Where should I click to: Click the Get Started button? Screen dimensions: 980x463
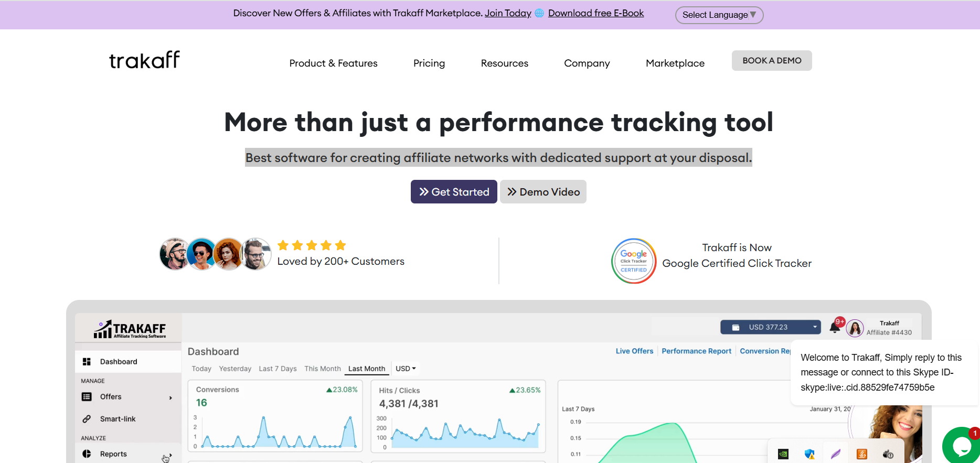point(454,192)
